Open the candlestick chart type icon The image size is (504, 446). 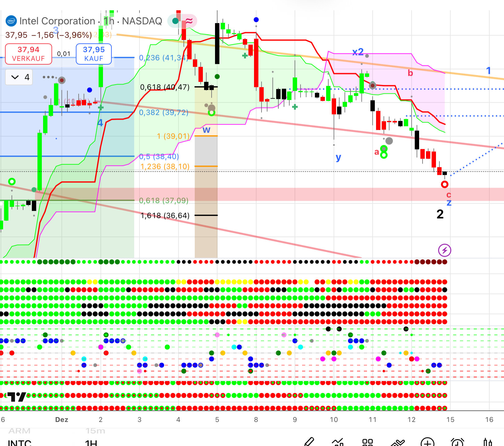pyautogui.click(x=487, y=442)
